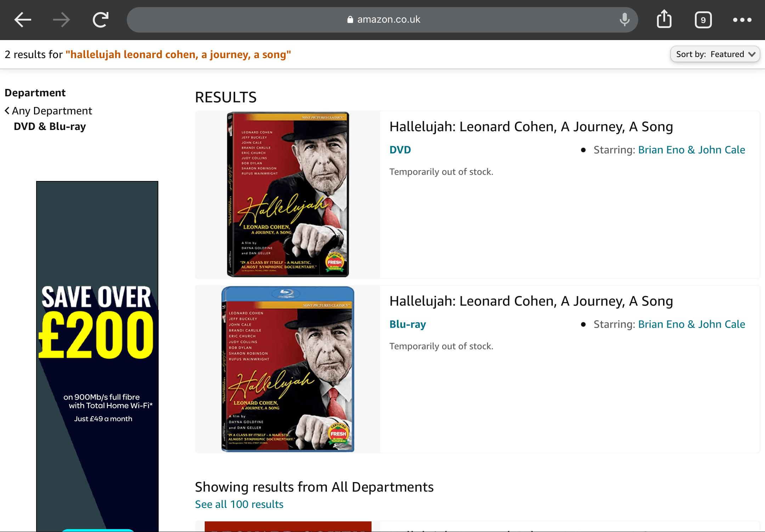Reload the page with the refresh icon
Screen dimensions: 765x532
coord(101,20)
